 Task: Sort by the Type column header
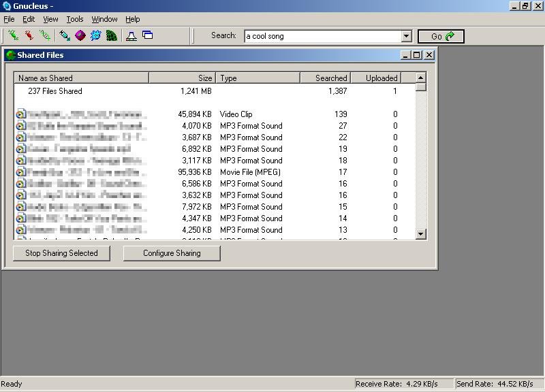pyautogui.click(x=258, y=78)
